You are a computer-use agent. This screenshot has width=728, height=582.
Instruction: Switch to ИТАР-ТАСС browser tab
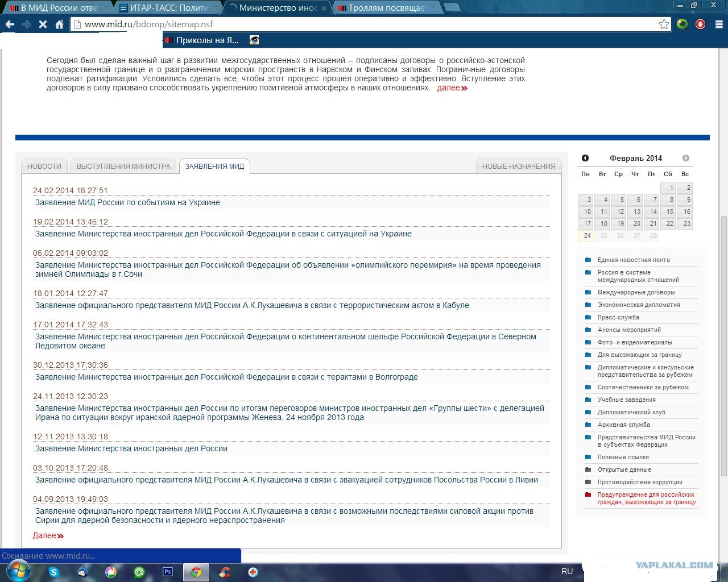168,8
